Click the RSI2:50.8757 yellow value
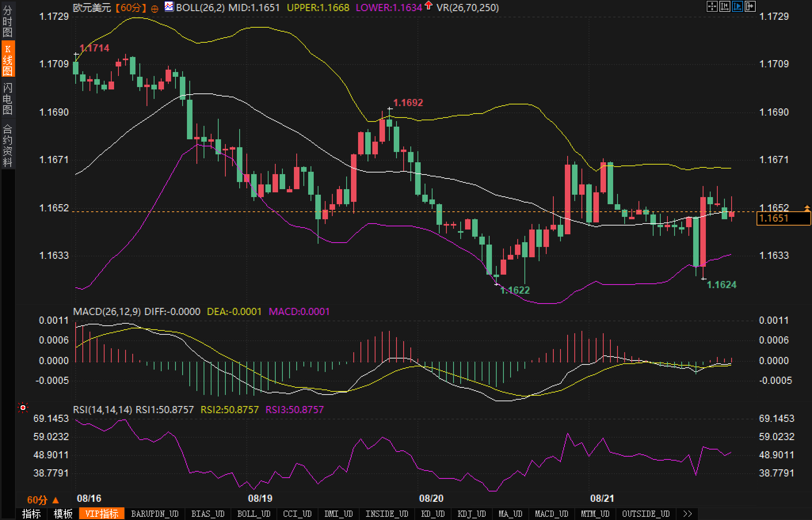Viewport: 812px width, 520px height. click(x=230, y=410)
